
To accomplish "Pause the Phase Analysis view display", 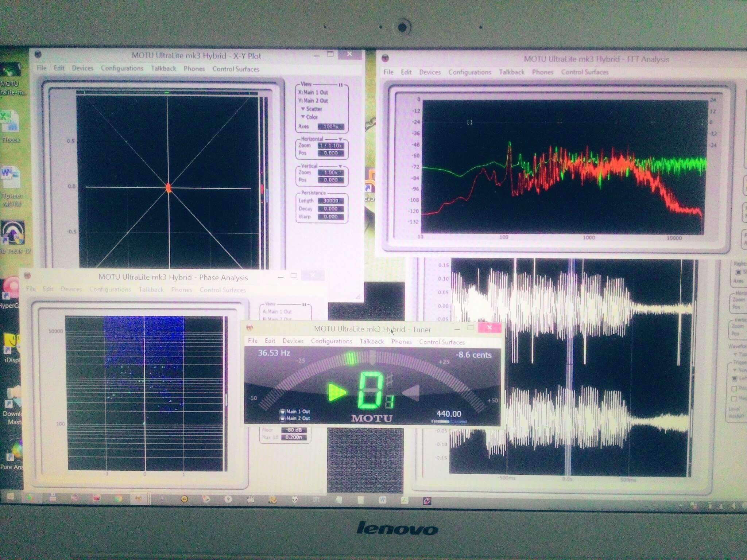I will (304, 304).
